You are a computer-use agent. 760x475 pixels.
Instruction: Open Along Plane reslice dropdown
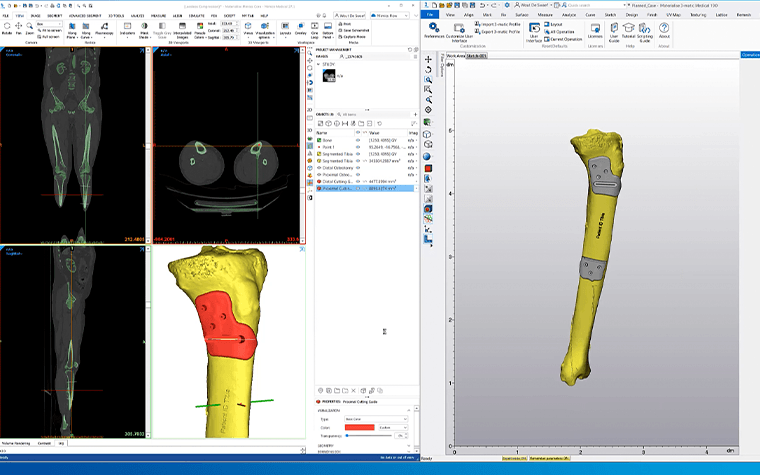click(x=72, y=30)
